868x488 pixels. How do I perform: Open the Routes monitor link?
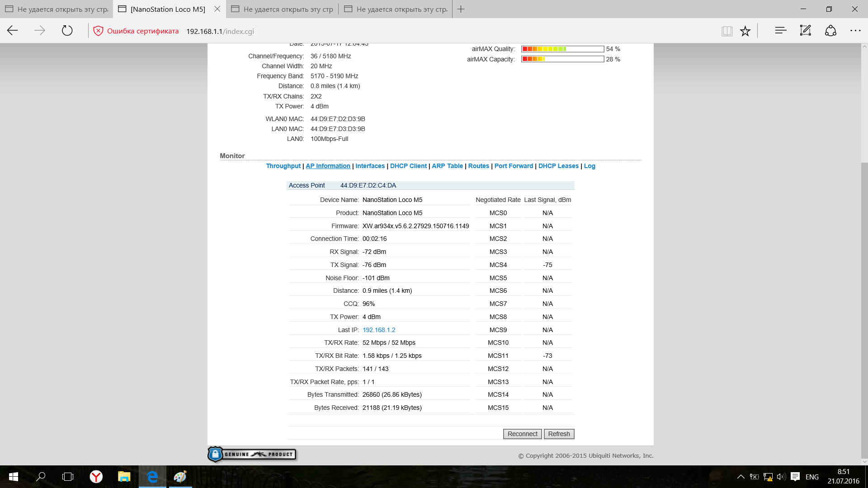(478, 166)
